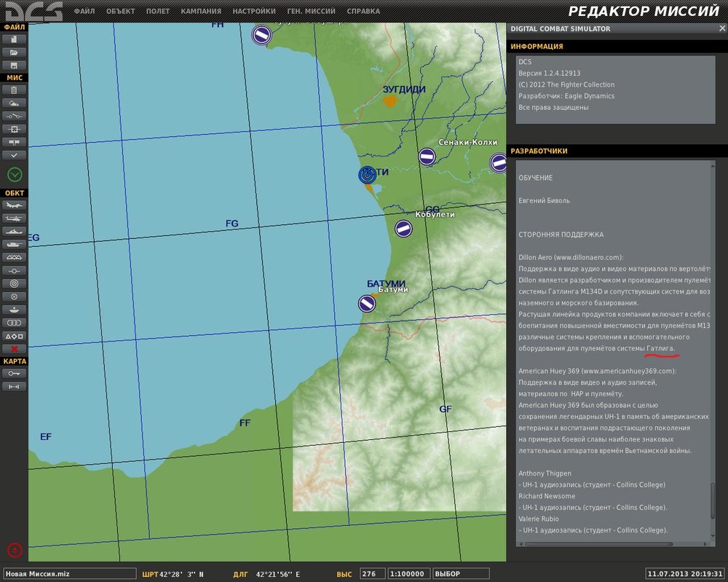This screenshot has width=728, height=582.
Task: Launch mission with green circle button
Action: click(15, 175)
